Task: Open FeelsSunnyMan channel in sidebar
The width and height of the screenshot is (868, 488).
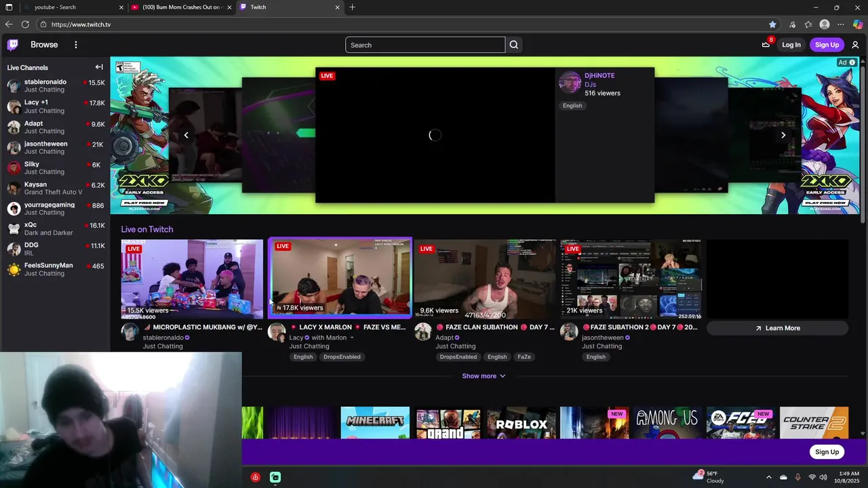Action: [55, 269]
